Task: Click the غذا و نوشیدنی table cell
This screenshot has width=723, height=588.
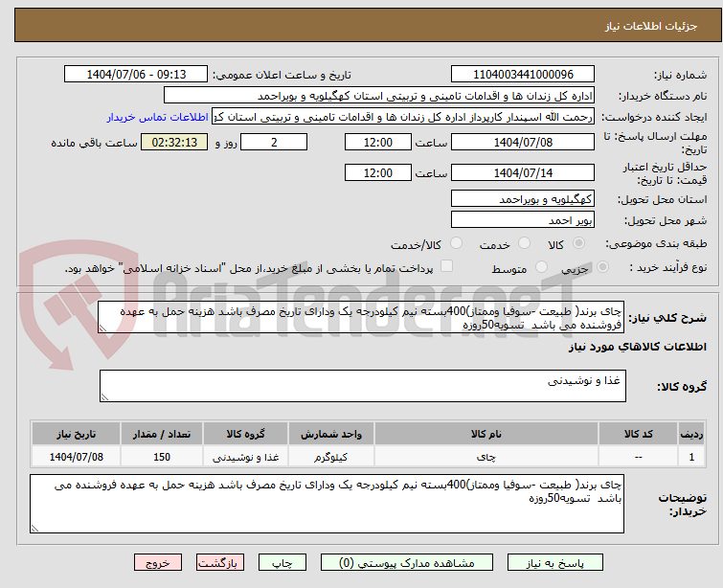Action: pos(245,457)
